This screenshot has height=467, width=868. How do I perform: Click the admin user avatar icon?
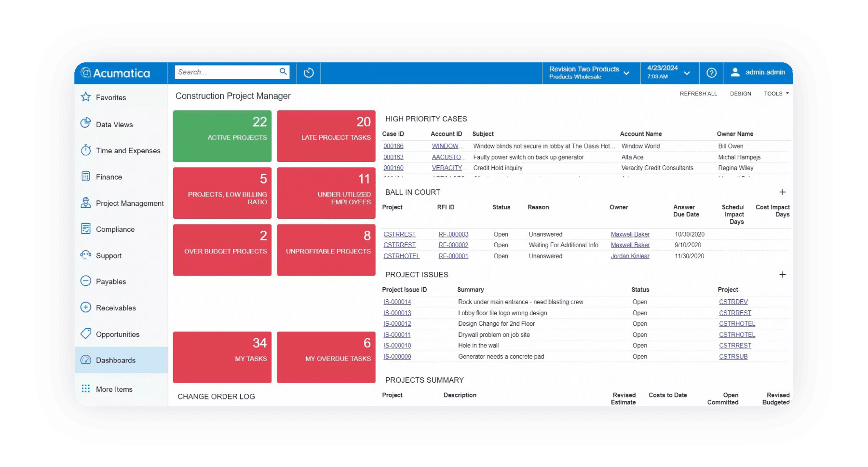(735, 72)
